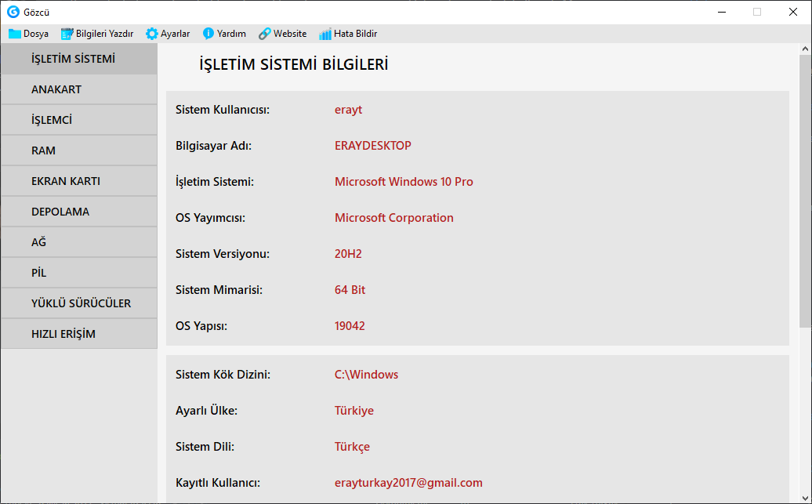Click the Gözcü app logo in title bar

click(13, 12)
